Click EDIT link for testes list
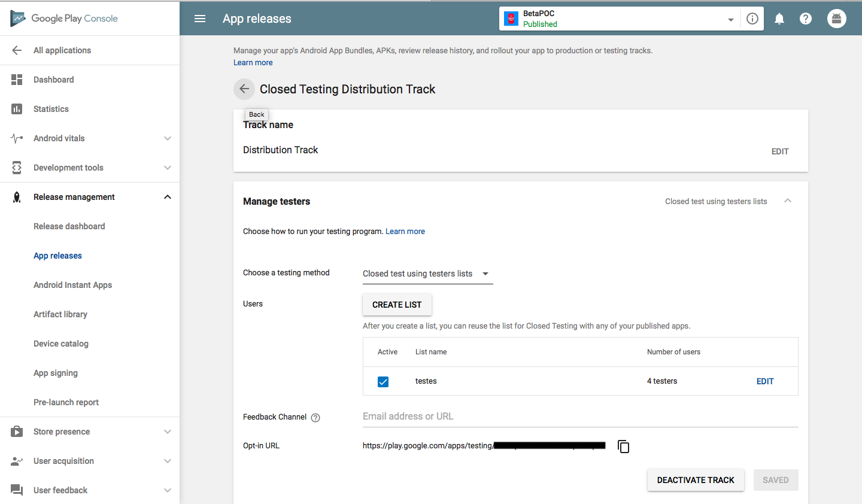Screen dimensions: 862x504 click(x=765, y=381)
